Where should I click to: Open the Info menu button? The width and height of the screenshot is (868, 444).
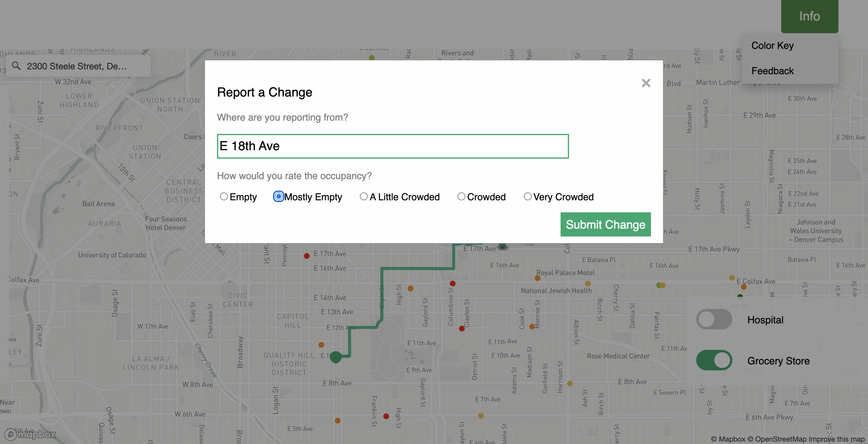pyautogui.click(x=809, y=16)
